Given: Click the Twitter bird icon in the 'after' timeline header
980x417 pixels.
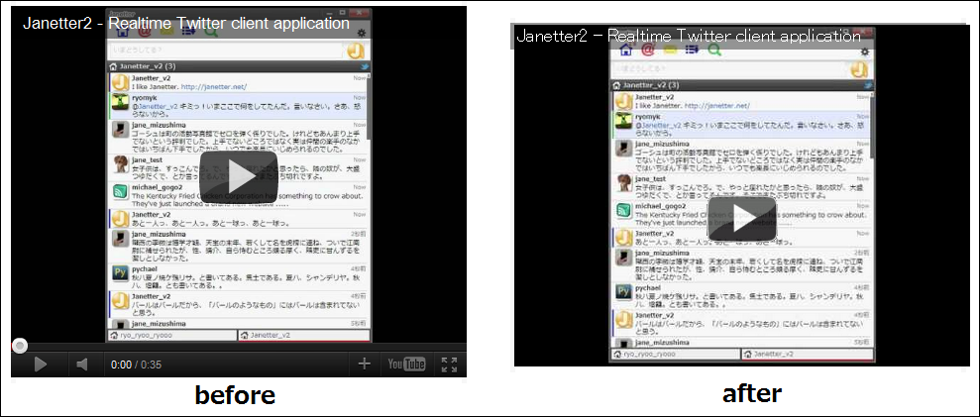Looking at the screenshot, I should [867, 85].
